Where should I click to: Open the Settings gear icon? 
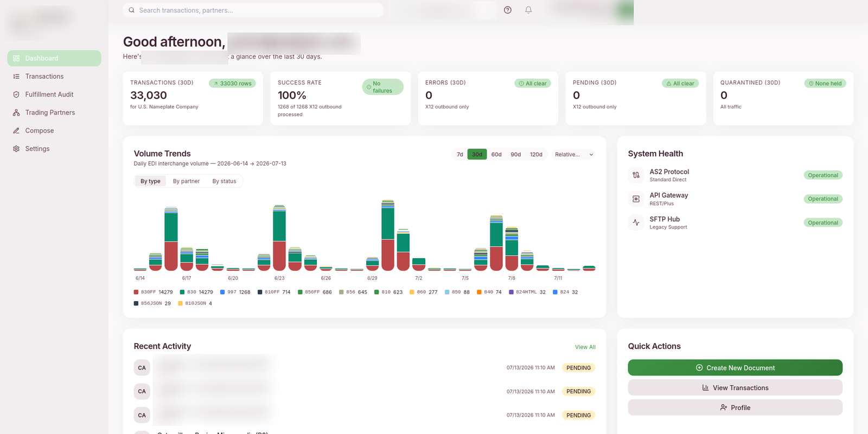(16, 149)
